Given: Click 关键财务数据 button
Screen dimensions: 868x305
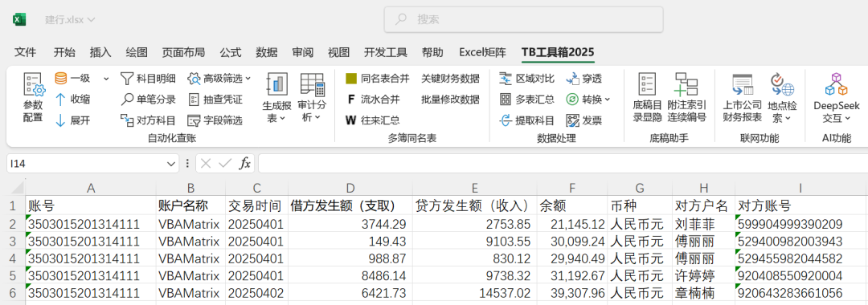Looking at the screenshot, I should [x=450, y=79].
